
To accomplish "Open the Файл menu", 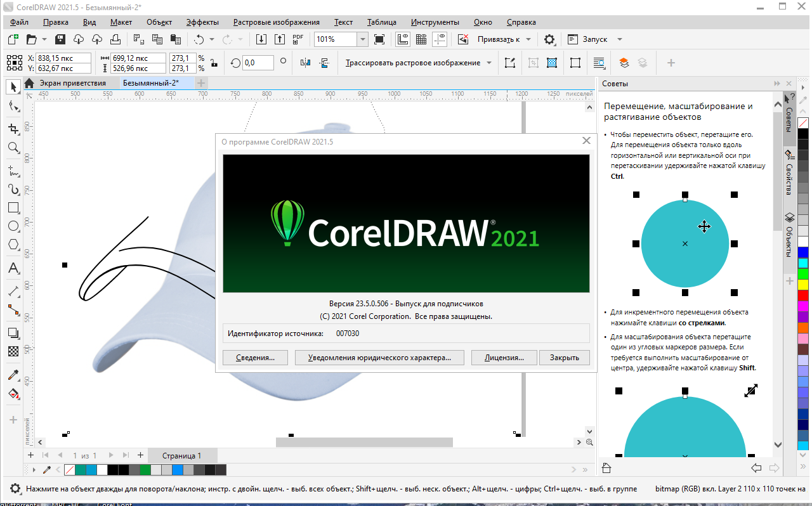I will point(19,22).
